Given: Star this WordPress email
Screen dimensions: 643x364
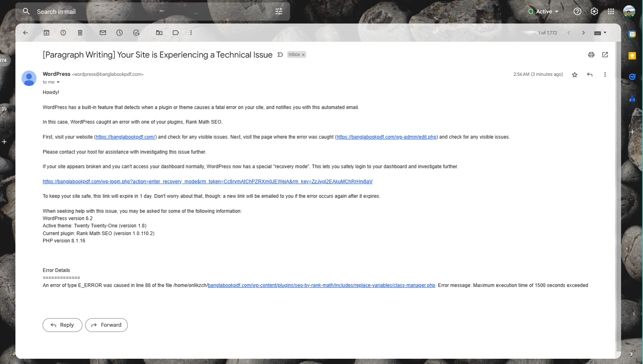Looking at the screenshot, I should [x=574, y=75].
